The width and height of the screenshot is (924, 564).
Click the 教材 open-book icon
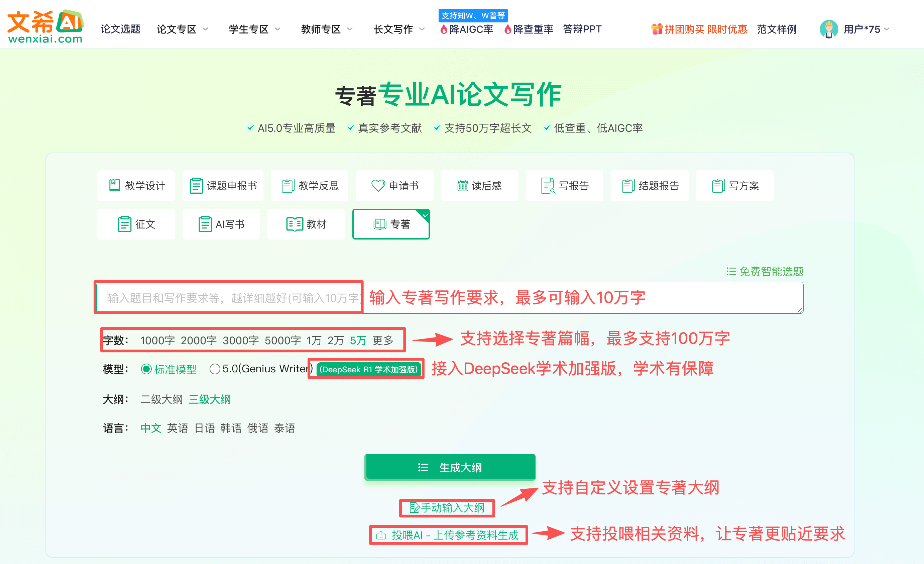click(295, 224)
